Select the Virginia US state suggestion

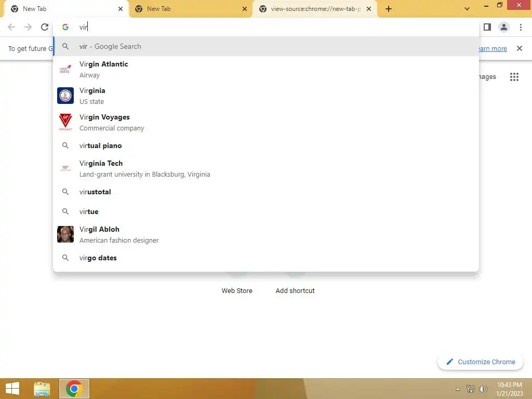click(266, 96)
